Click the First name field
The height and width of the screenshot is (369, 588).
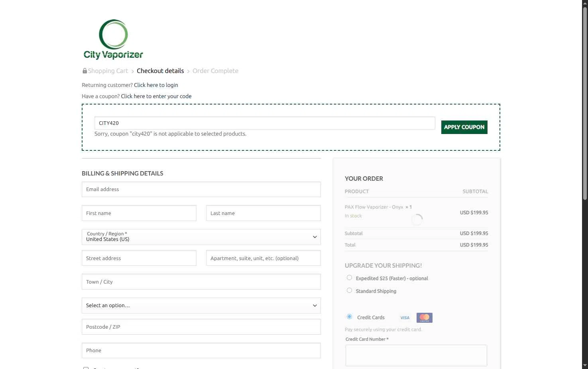click(139, 213)
